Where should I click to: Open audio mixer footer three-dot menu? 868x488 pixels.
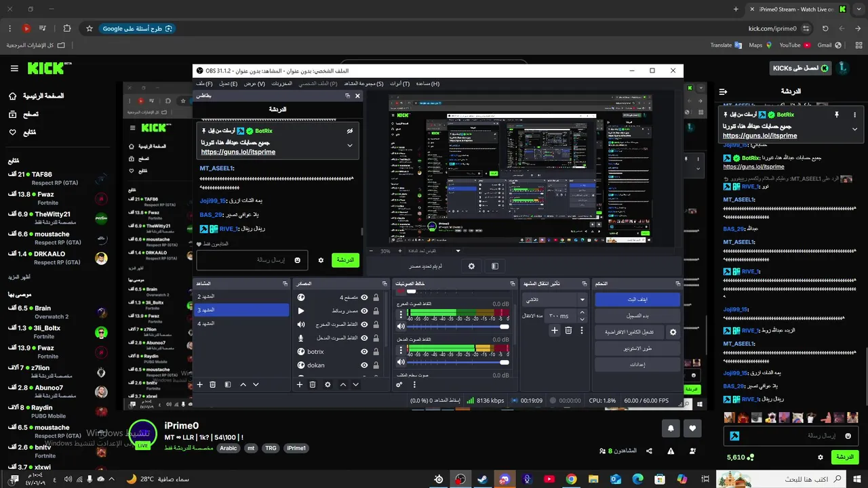click(x=414, y=384)
